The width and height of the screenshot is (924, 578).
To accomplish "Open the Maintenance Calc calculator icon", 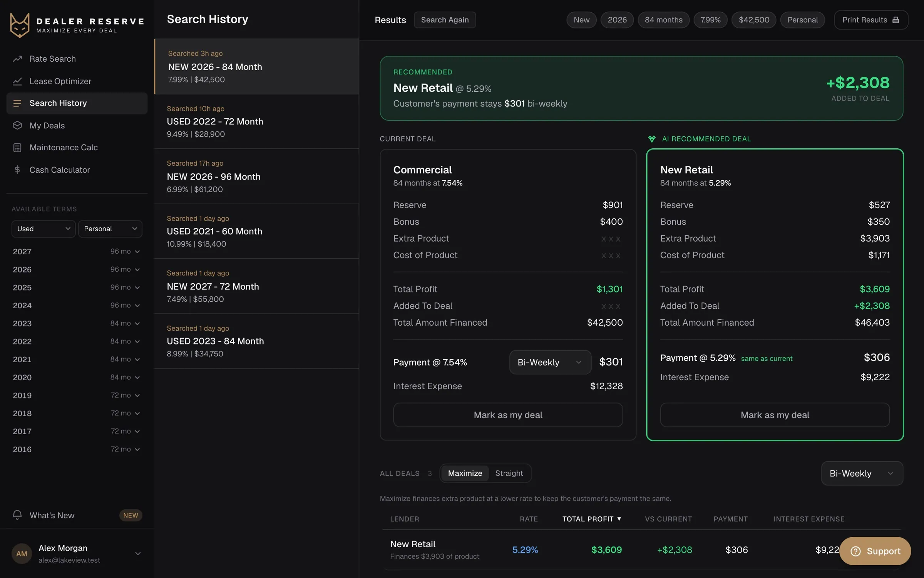I will coord(17,148).
